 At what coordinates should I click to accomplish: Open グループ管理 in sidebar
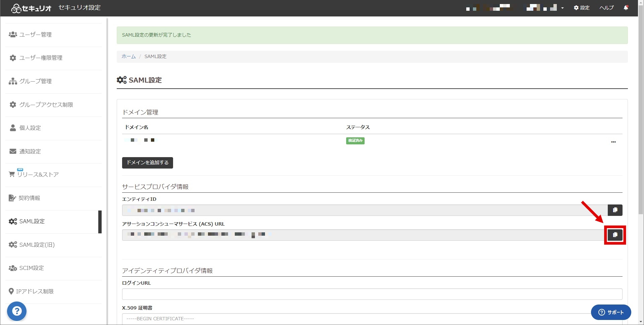click(x=54, y=81)
